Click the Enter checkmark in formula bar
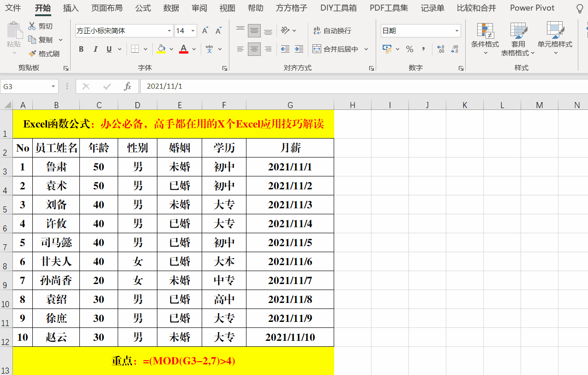588x375 pixels. point(107,86)
